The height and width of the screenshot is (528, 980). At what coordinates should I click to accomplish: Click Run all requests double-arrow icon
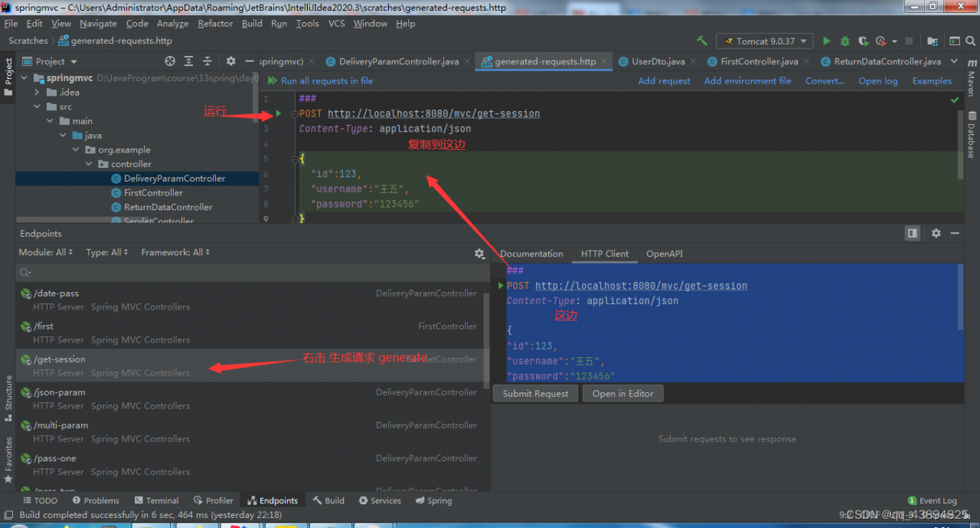point(273,80)
